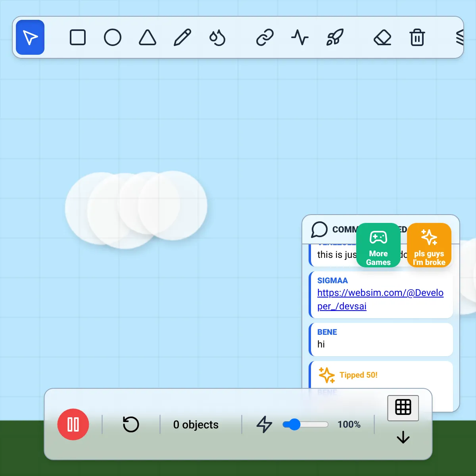Choose the water droplets tool
The width and height of the screenshot is (476, 476).
coord(217,37)
